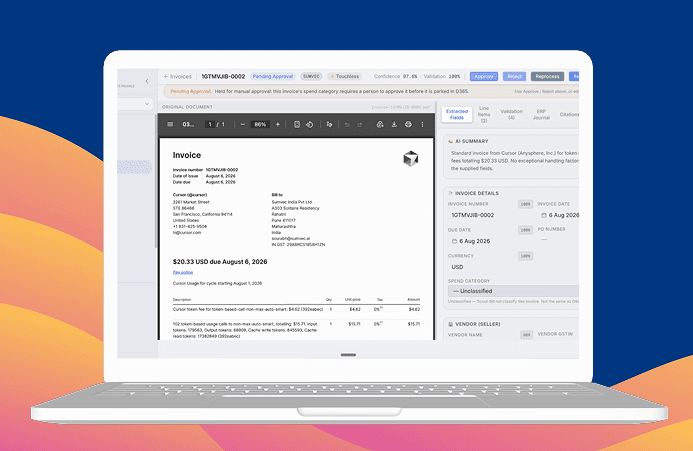Print the invoice PDF
This screenshot has width=693, height=451.
point(408,125)
